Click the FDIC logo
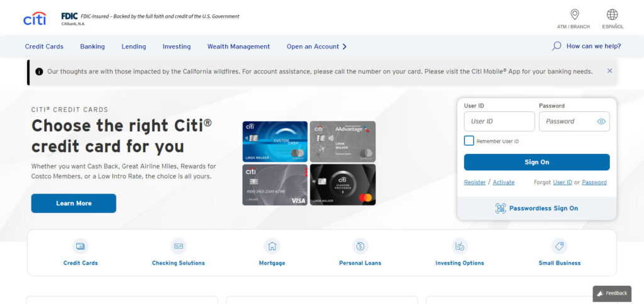This screenshot has width=644, height=304. pyautogui.click(x=69, y=16)
